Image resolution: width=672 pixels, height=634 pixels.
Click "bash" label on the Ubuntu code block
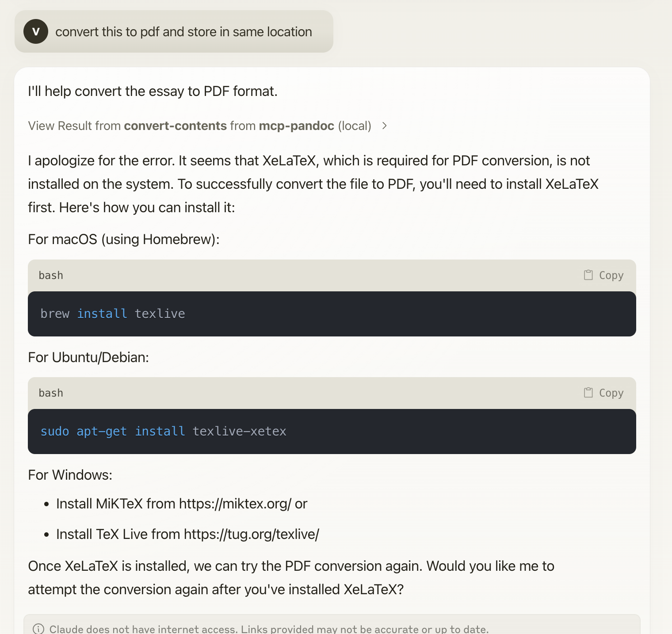(x=51, y=393)
